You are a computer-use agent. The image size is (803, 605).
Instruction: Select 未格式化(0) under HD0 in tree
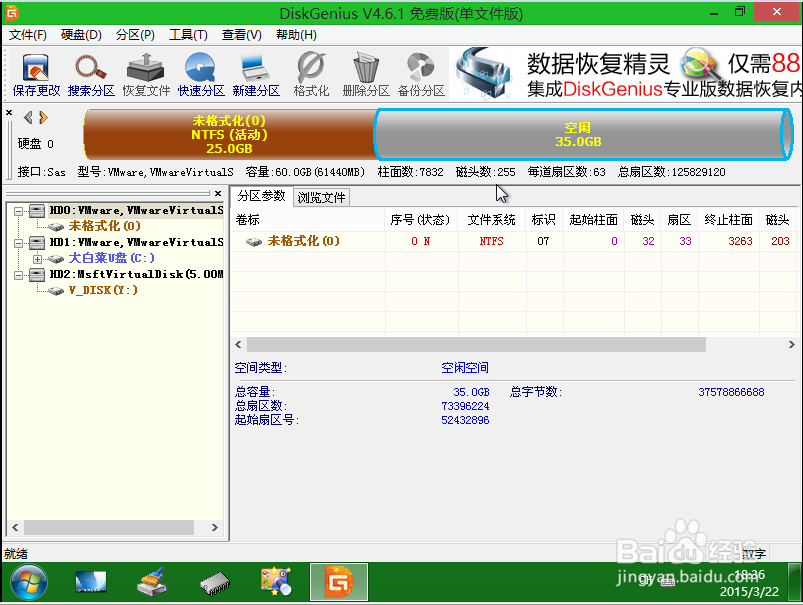(104, 226)
